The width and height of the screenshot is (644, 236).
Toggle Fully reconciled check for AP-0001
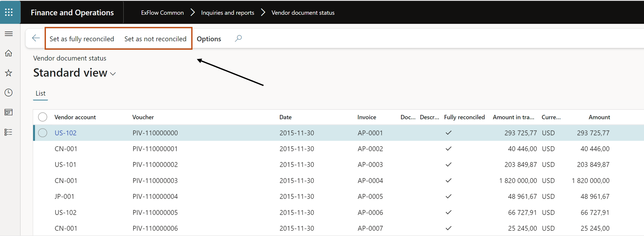pyautogui.click(x=448, y=133)
